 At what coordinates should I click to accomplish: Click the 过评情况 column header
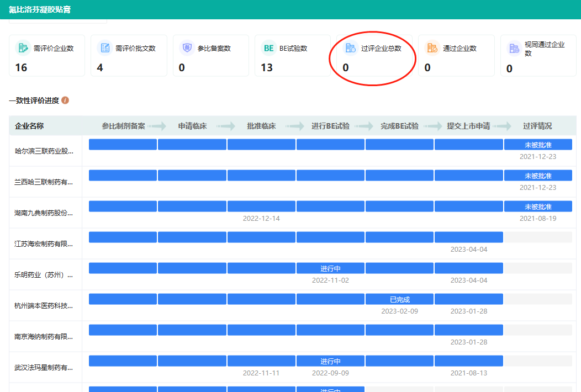(x=538, y=126)
